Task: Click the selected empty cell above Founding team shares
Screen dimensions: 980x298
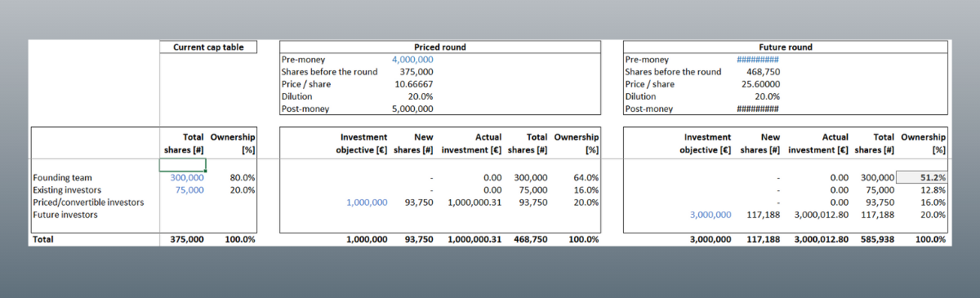Action: coord(183,165)
